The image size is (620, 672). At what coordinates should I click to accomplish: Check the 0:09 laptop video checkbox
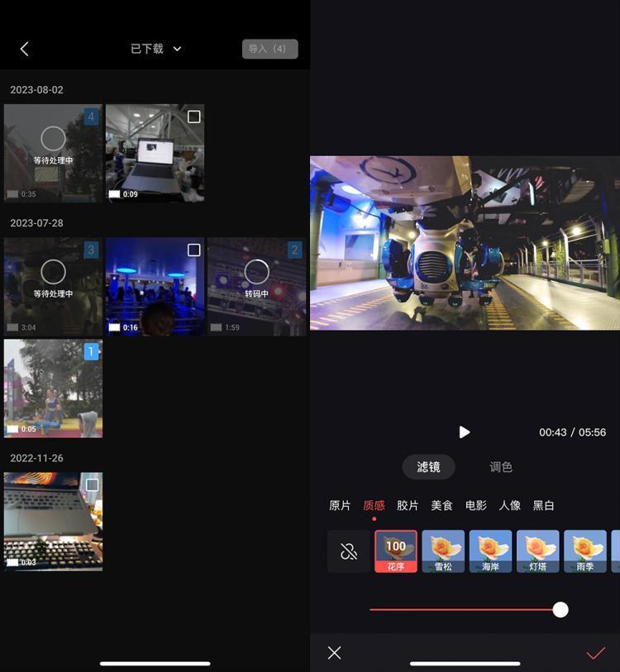pyautogui.click(x=193, y=117)
